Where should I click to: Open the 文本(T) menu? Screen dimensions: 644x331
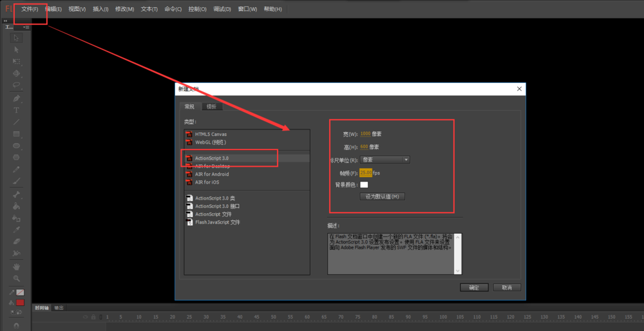tap(149, 9)
